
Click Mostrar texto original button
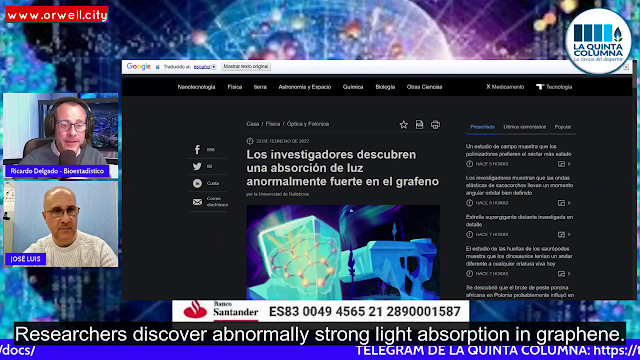pos(246,66)
